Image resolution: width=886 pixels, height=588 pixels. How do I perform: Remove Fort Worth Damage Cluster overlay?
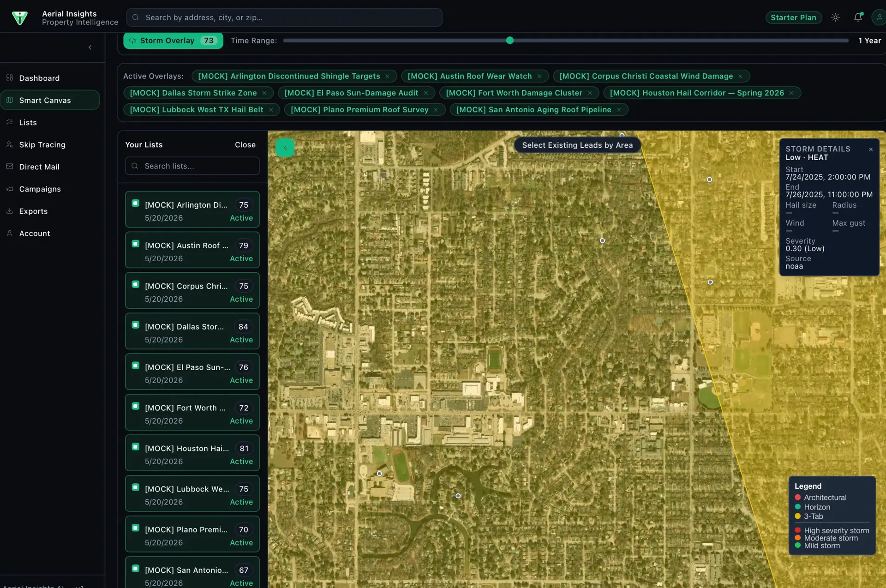point(590,93)
